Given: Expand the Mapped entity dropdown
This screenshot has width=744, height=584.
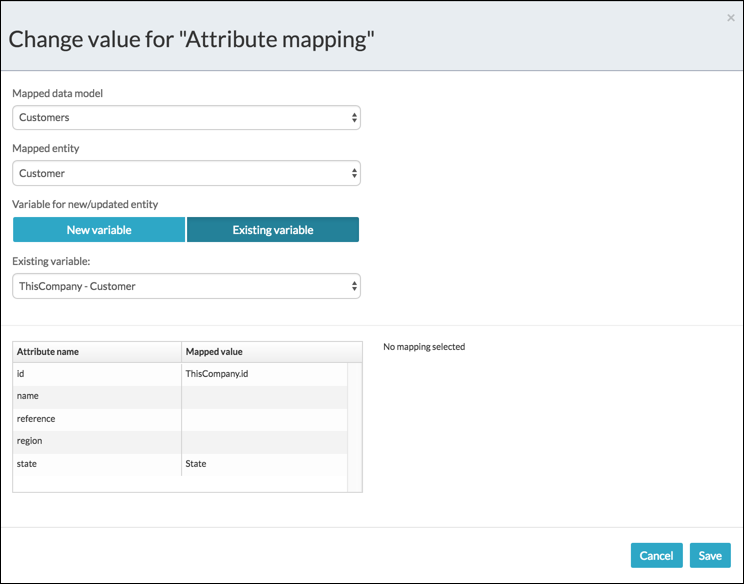Looking at the screenshot, I should click(x=186, y=174).
